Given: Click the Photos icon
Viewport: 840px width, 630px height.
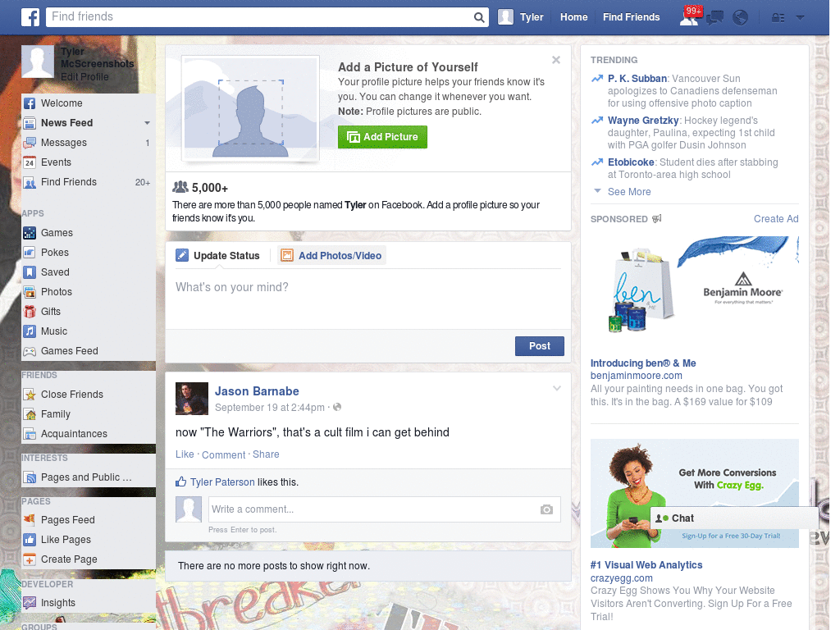Looking at the screenshot, I should point(30,293).
